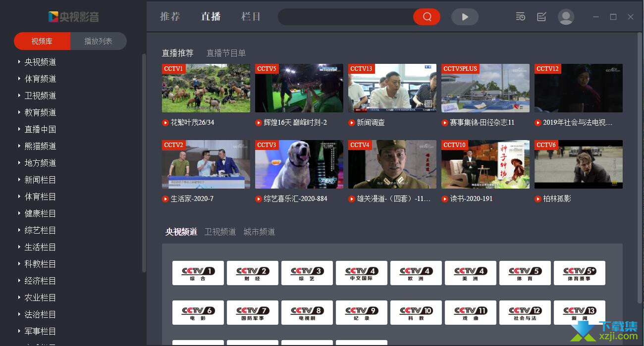Switch to the 卫视频道 channel tab
This screenshot has width=644, height=346.
220,232
